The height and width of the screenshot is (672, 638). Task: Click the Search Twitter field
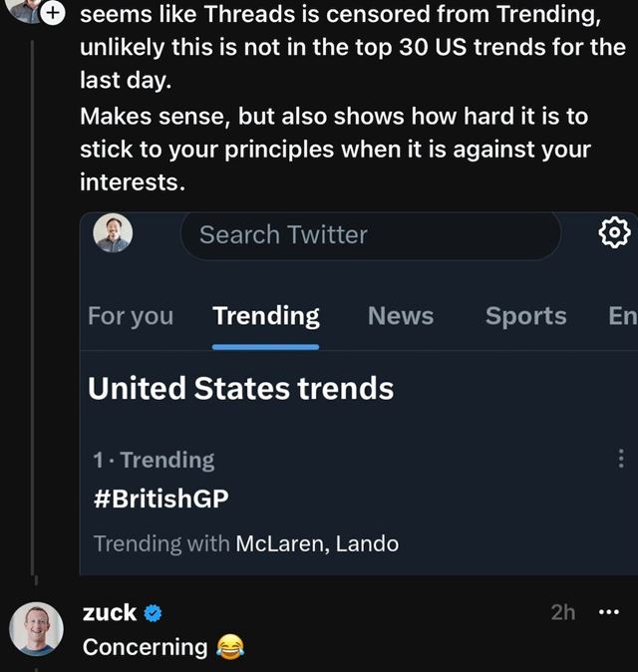[x=370, y=235]
